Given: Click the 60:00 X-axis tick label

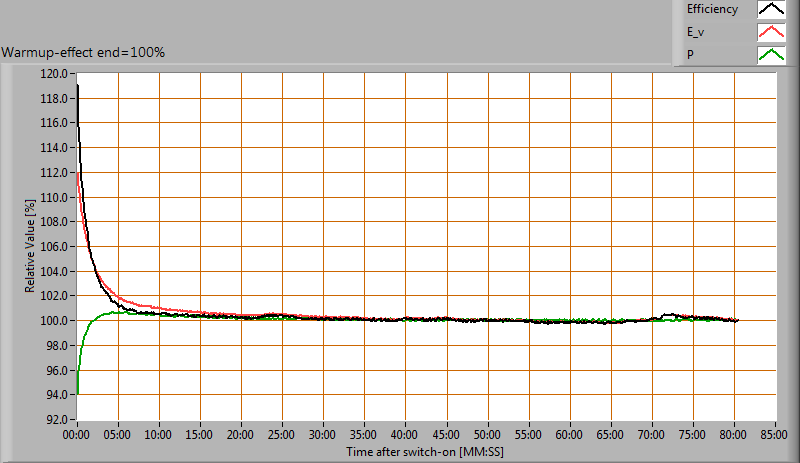Looking at the screenshot, I should click(570, 436).
